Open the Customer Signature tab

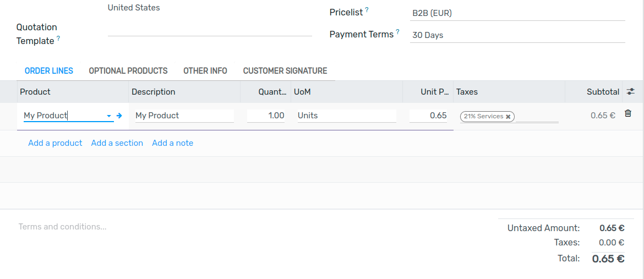285,70
